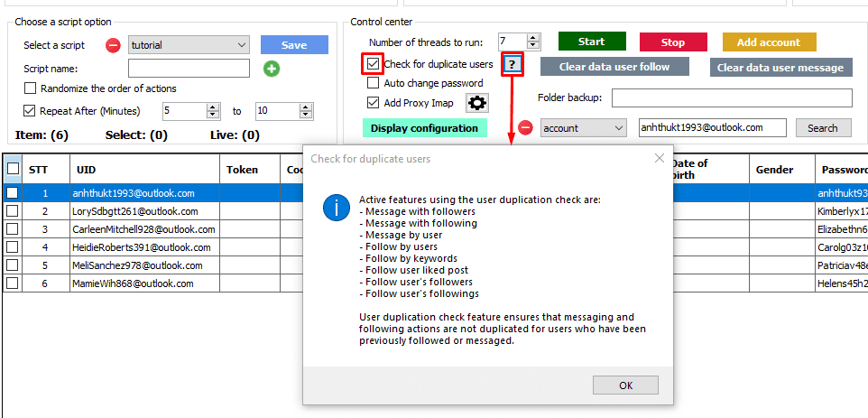
Task: Enable Randomize the order of actions
Action: click(31, 88)
